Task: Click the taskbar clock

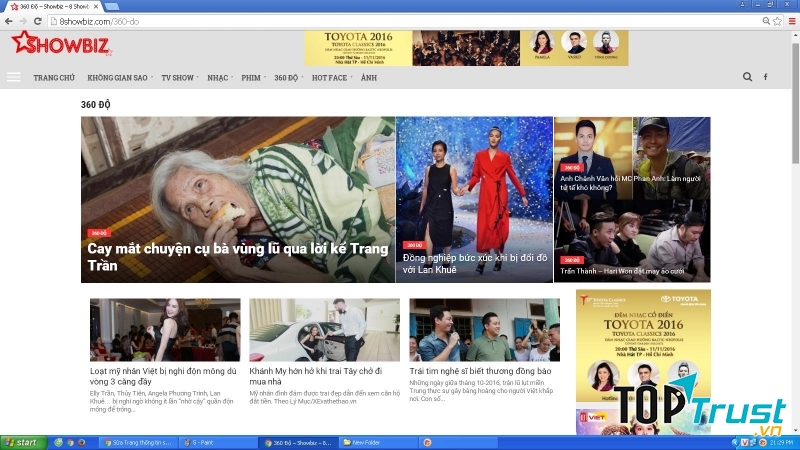Action: pyautogui.click(x=782, y=442)
